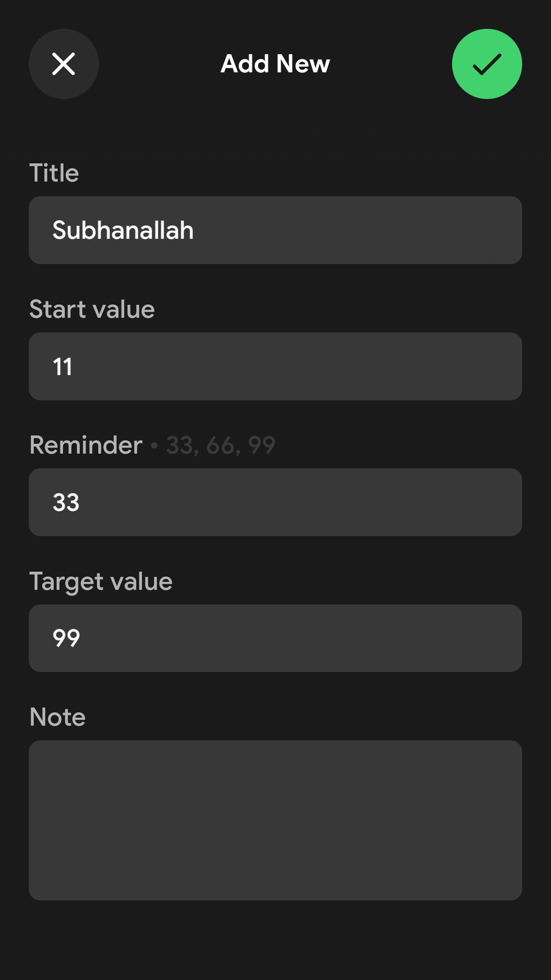Click the Add New heading
This screenshot has height=980, width=551.
click(275, 64)
